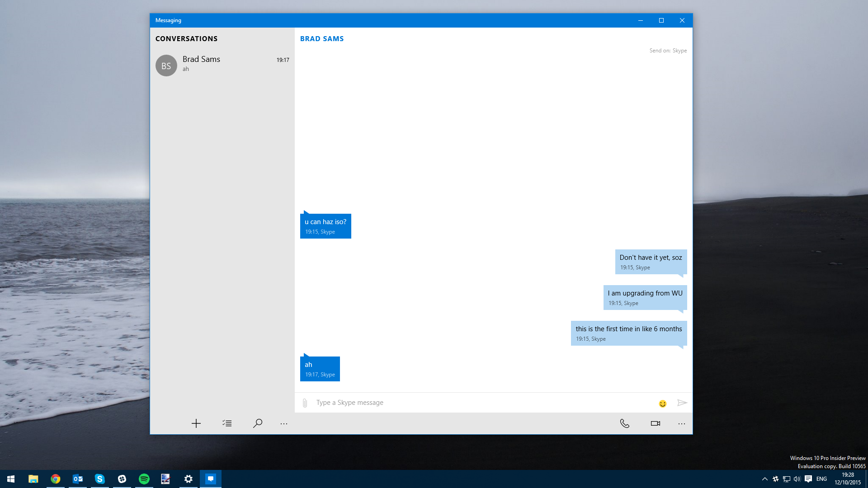
Task: Start a voice call with Brad Sams
Action: point(625,423)
